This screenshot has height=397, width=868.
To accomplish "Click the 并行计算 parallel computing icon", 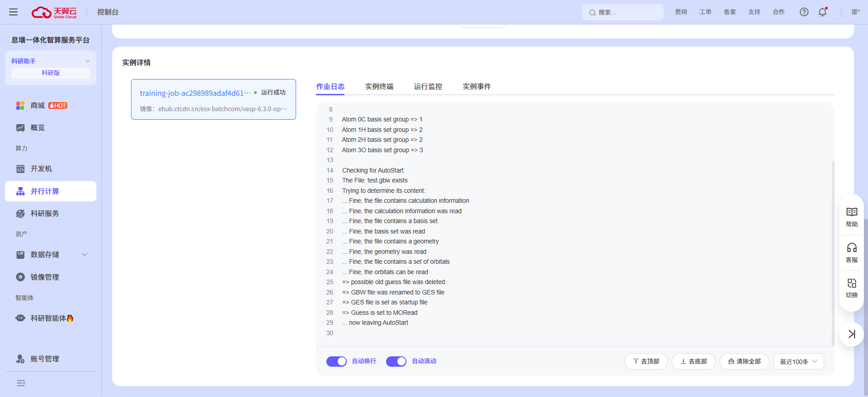I will point(20,191).
